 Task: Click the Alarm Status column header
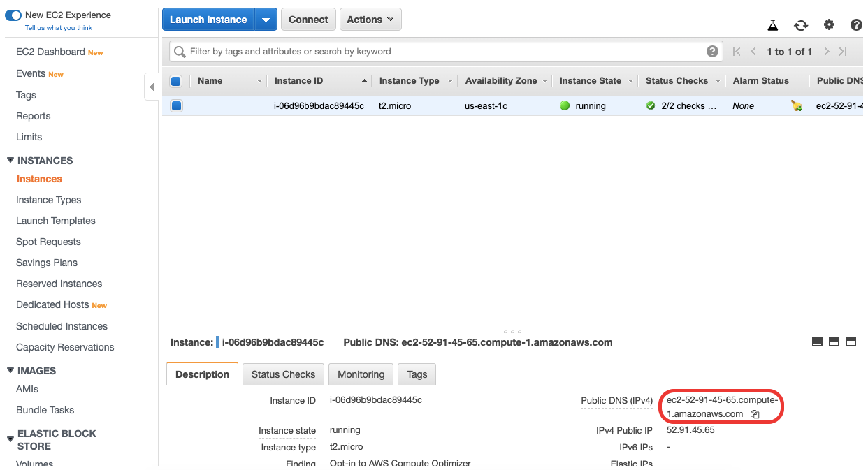click(760, 81)
